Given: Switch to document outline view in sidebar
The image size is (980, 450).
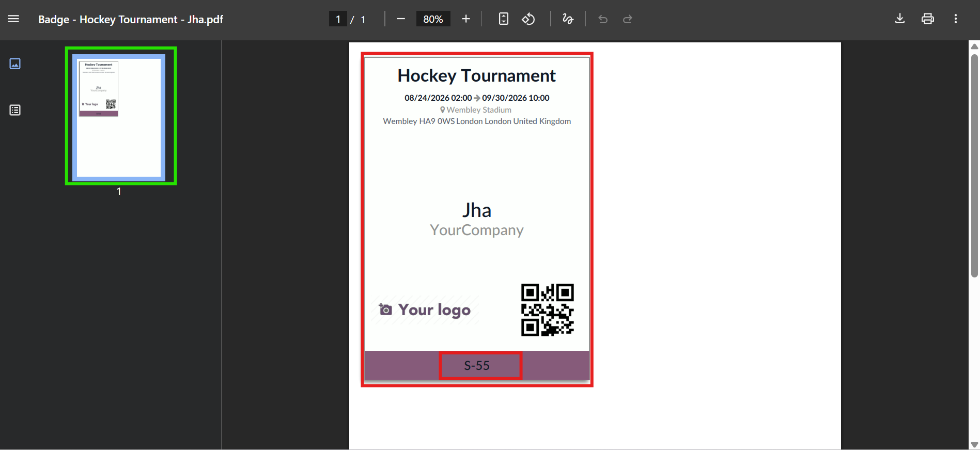Looking at the screenshot, I should [x=15, y=110].
